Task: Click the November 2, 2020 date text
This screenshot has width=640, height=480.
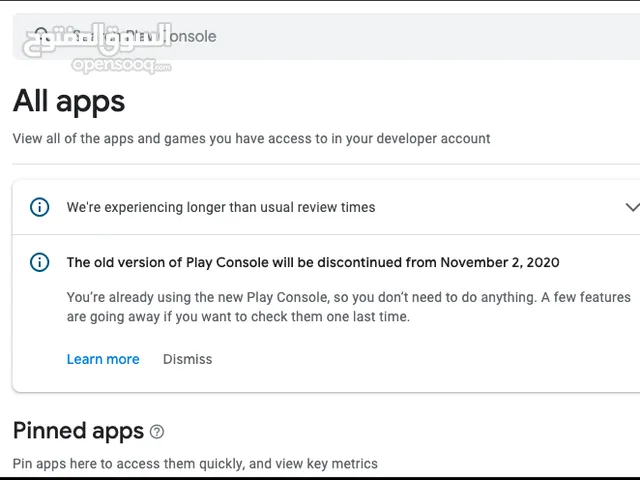Action: (x=500, y=262)
